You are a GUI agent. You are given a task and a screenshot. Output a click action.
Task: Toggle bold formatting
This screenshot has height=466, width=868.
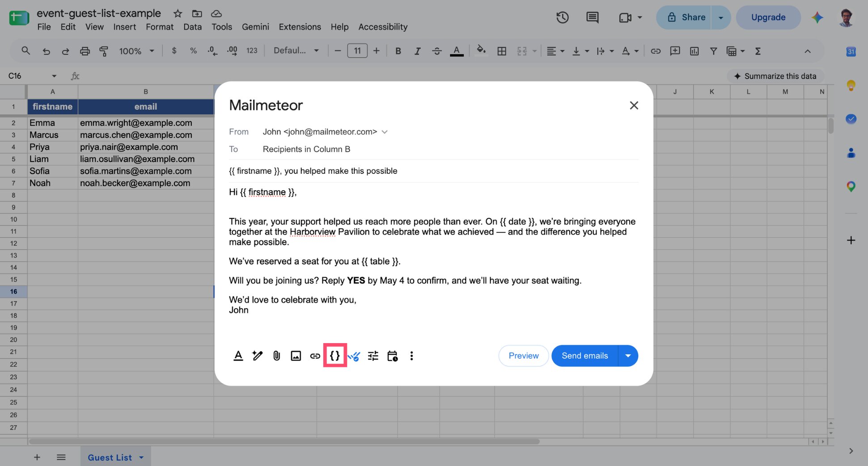[398, 51]
